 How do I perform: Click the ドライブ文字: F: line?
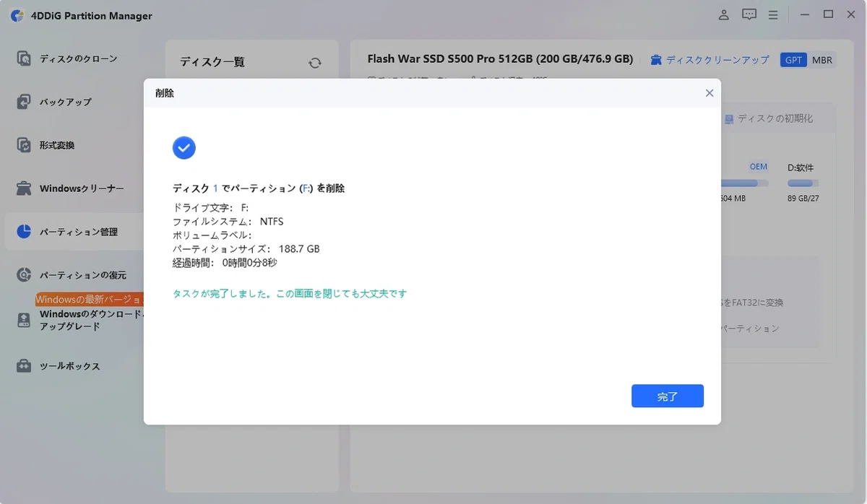tap(210, 208)
